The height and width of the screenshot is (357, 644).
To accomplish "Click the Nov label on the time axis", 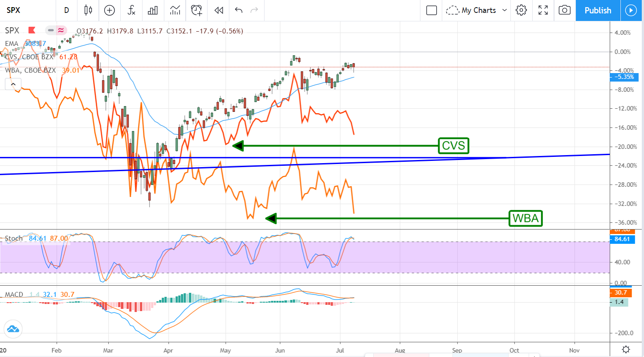I will point(575,349).
